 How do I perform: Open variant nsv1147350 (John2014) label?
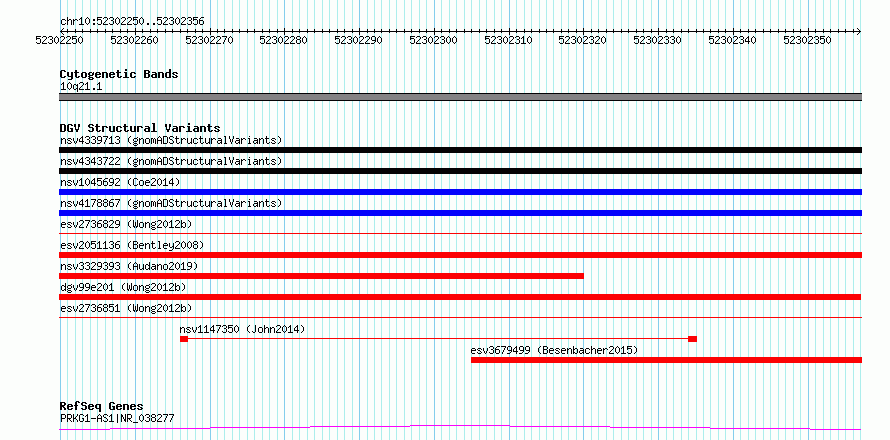tap(242, 329)
